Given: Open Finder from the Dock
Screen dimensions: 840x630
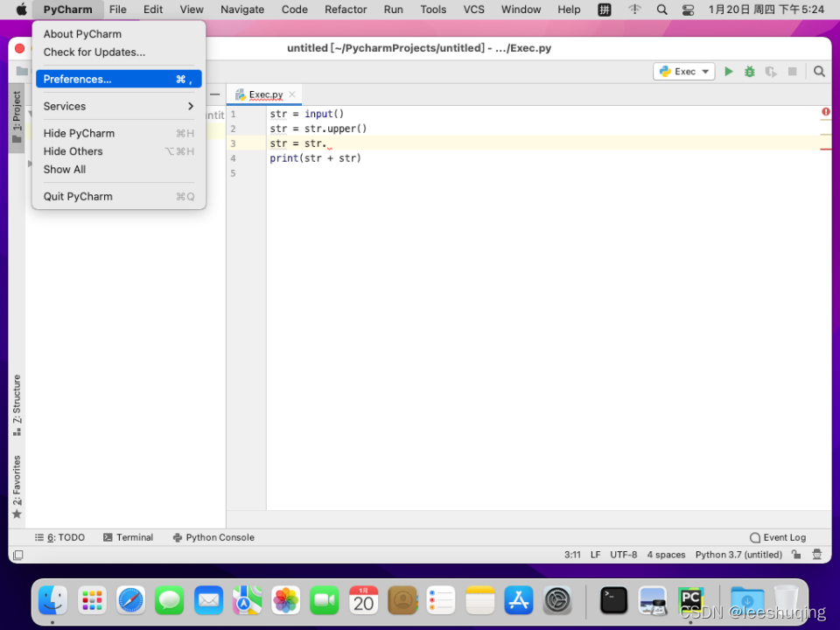Looking at the screenshot, I should coord(52,600).
